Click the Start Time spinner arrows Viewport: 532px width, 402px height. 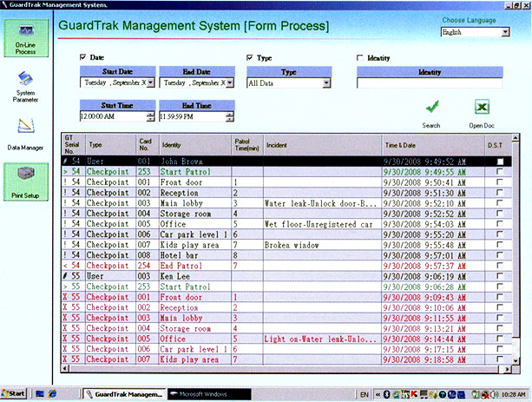click(x=150, y=116)
